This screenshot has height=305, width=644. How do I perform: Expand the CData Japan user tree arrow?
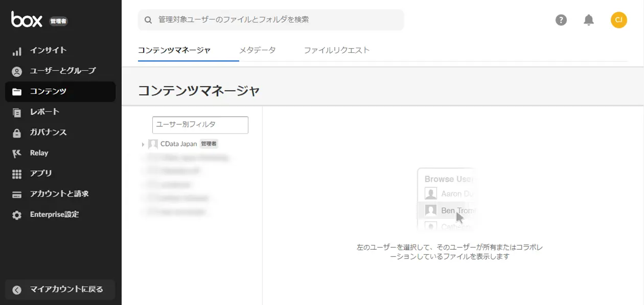tap(143, 144)
